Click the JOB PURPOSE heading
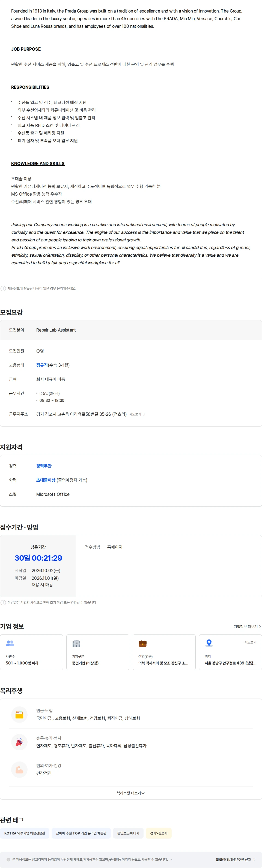This screenshot has width=262, height=868. coord(26,49)
